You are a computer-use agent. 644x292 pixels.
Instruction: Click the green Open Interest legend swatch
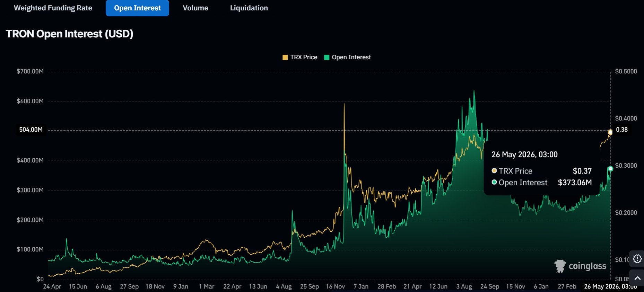click(x=327, y=57)
